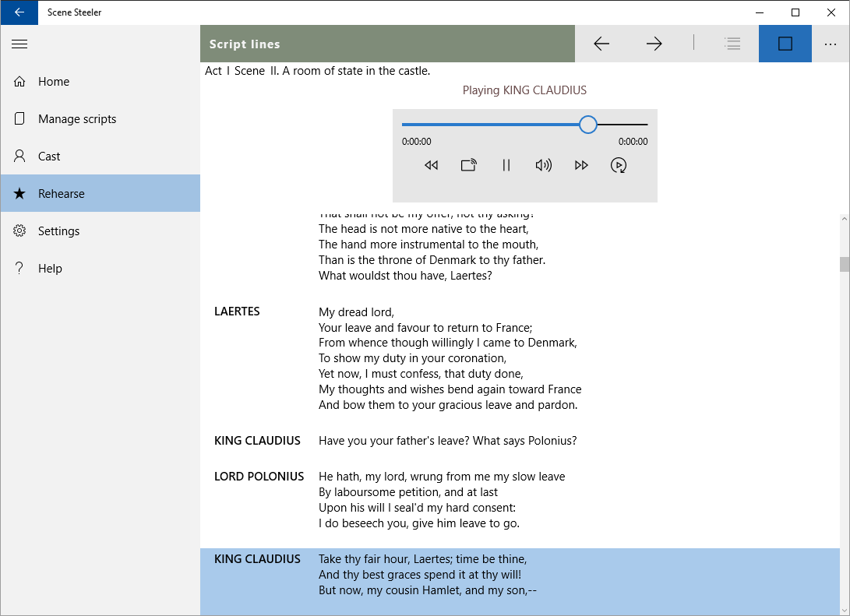Click the Rehearse star icon
The image size is (850, 616).
19,193
